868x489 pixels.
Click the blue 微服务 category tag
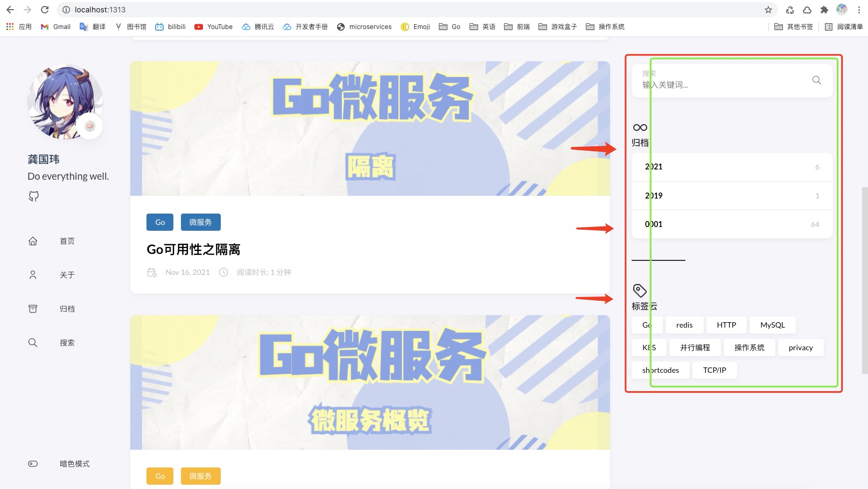[x=200, y=222]
